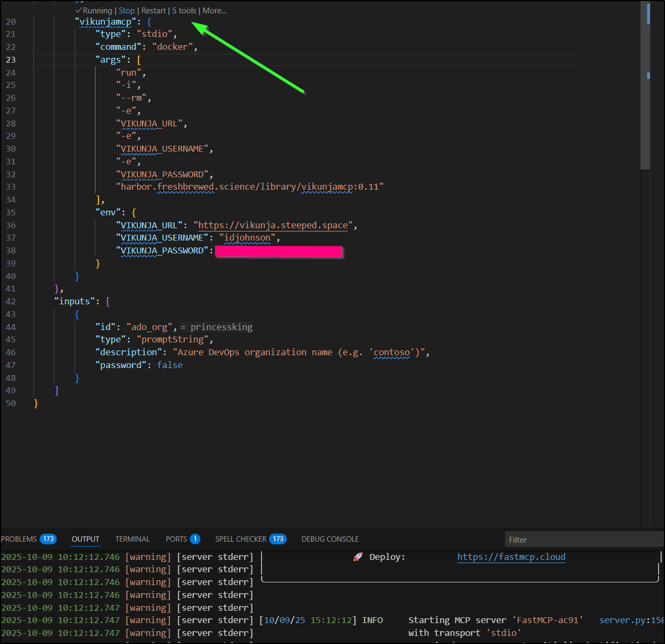Switch to the PROBLEMS panel tab
Viewport: 665px width, 644px height.
point(19,539)
